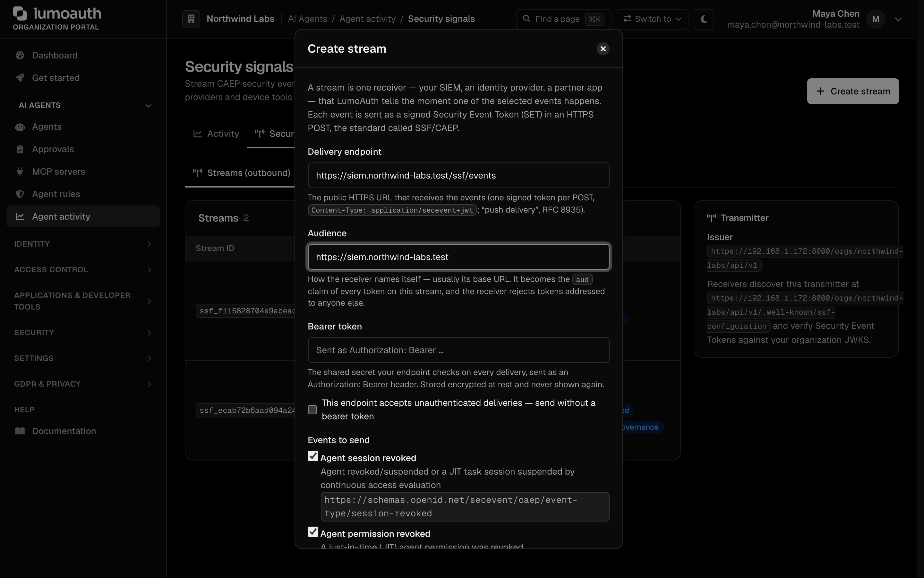The height and width of the screenshot is (578, 924).
Task: Open the Switch to dropdown
Action: tap(652, 19)
